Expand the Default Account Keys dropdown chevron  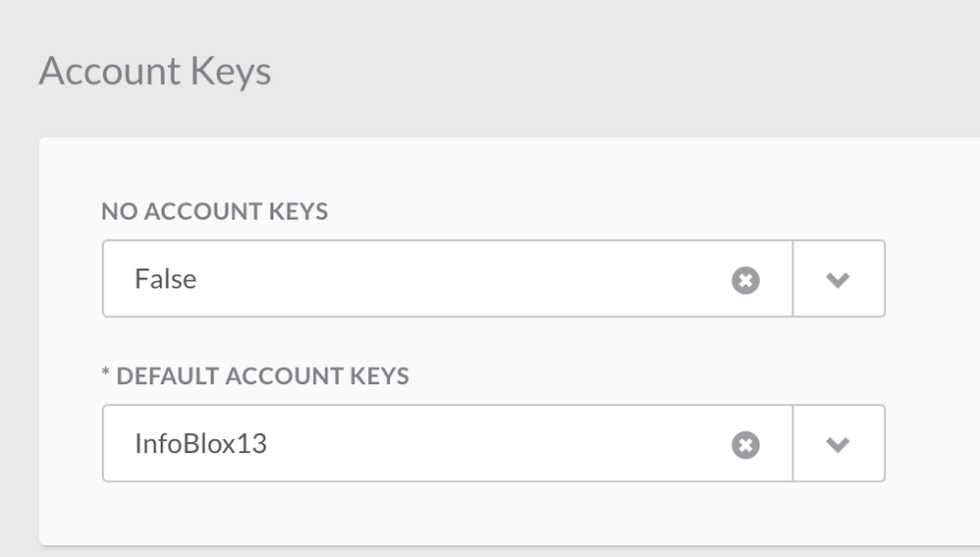[x=838, y=444]
